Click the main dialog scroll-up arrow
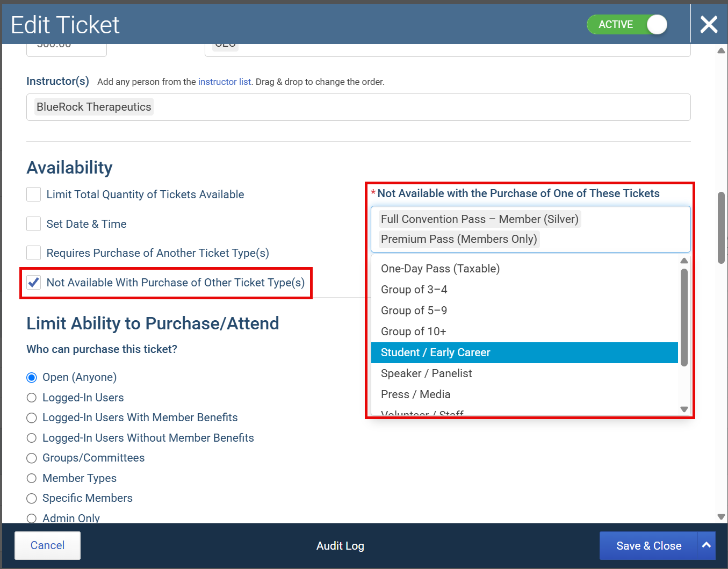728x569 pixels. [721, 51]
